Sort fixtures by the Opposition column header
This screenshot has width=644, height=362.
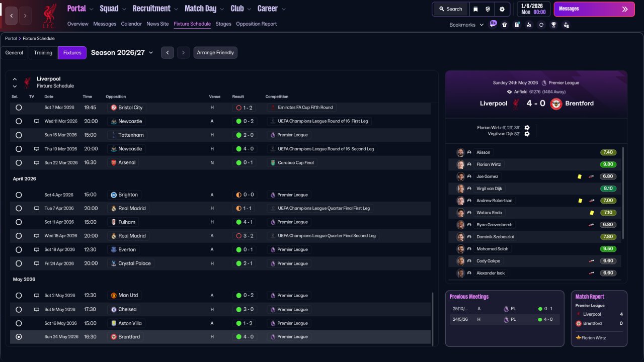(116, 97)
